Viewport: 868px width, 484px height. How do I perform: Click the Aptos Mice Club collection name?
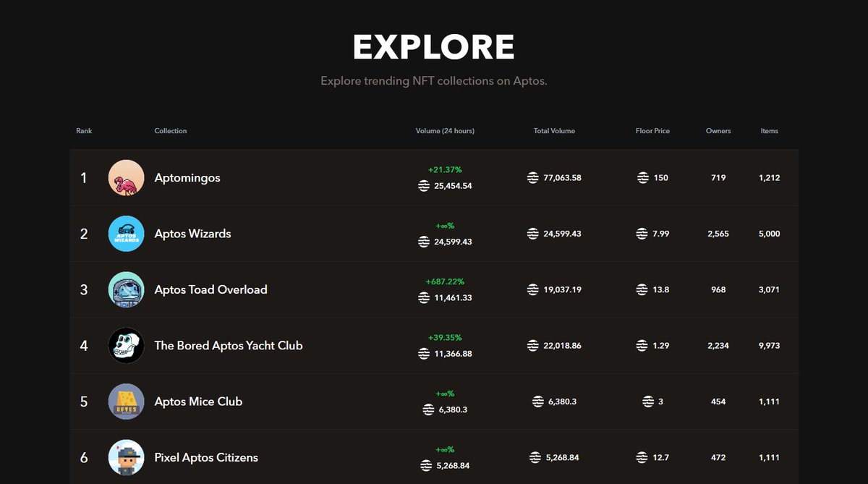click(198, 402)
